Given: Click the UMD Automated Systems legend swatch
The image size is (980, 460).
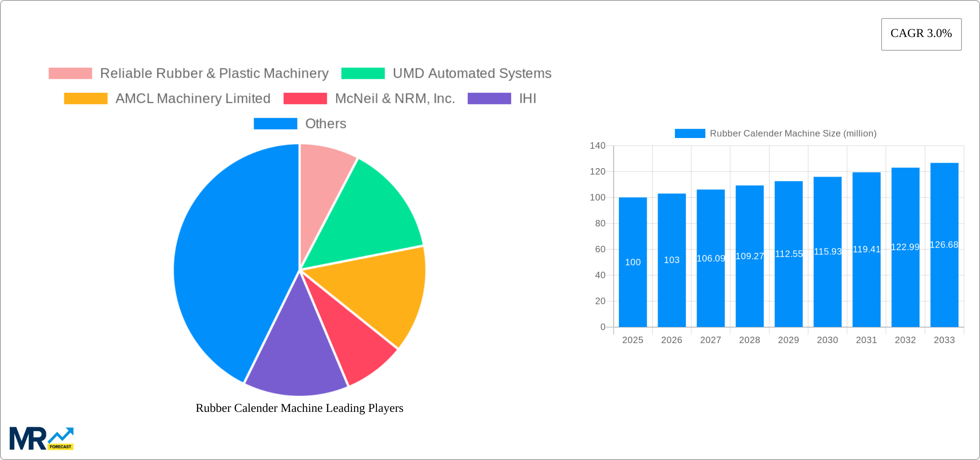Looking at the screenshot, I should point(363,73).
